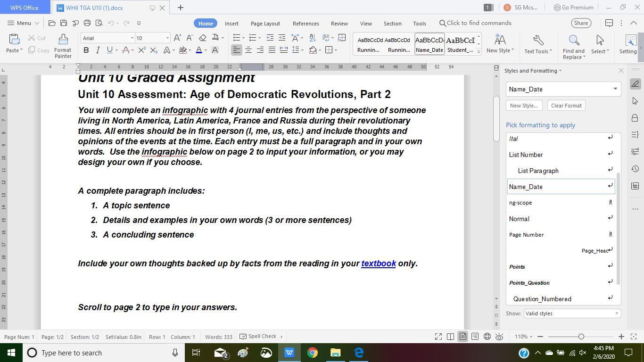This screenshot has height=362, width=644.
Task: Open the Show Valid styles dropdown
Action: pyautogui.click(x=571, y=313)
